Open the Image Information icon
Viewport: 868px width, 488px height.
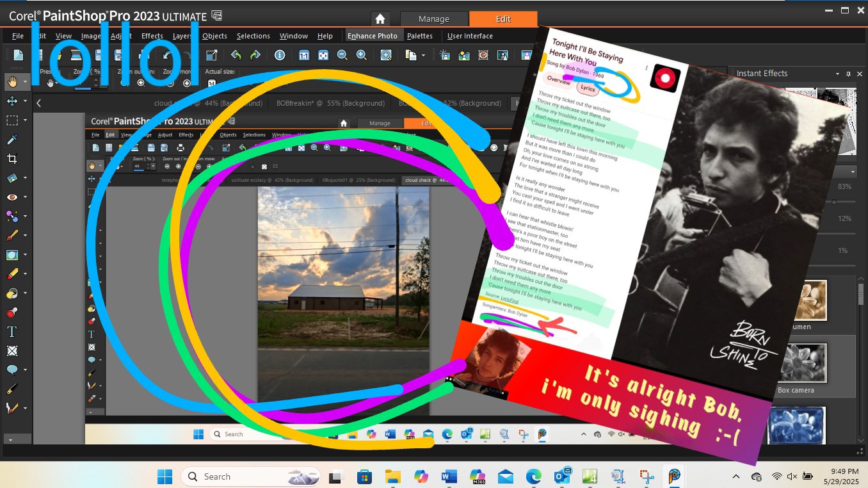(280, 55)
